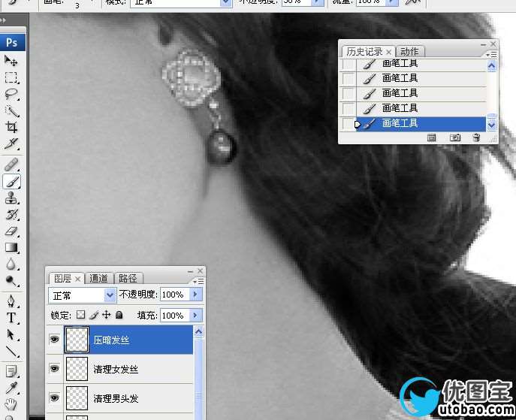Create new snapshot in History panel
This screenshot has height=420, width=516.
[x=455, y=137]
